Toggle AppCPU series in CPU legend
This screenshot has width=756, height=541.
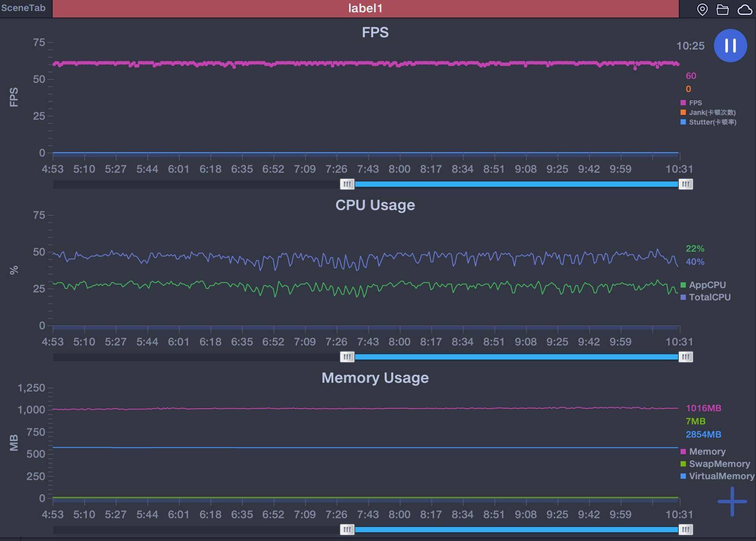pyautogui.click(x=703, y=285)
